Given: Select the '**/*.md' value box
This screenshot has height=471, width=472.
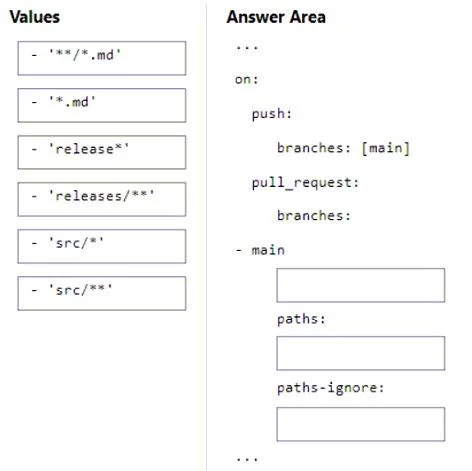Looking at the screenshot, I should (102, 58).
